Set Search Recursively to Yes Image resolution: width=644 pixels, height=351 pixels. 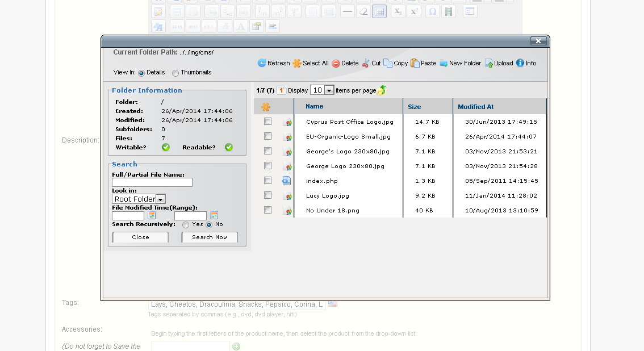pos(186,224)
